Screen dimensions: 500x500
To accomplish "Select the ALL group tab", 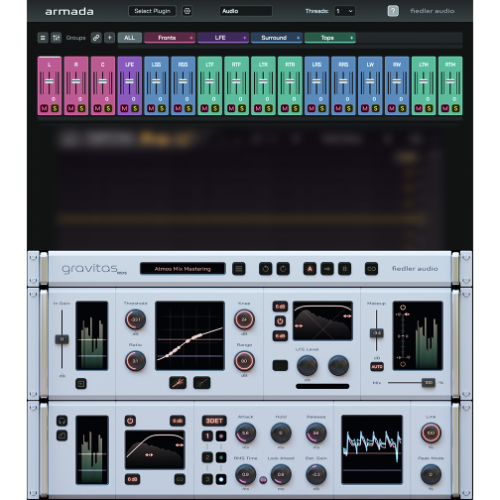I will point(130,38).
